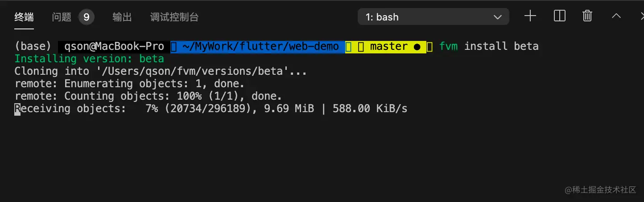Open the 1: bash terminal selector dropdown
This screenshot has width=644, height=202.
tap(433, 17)
